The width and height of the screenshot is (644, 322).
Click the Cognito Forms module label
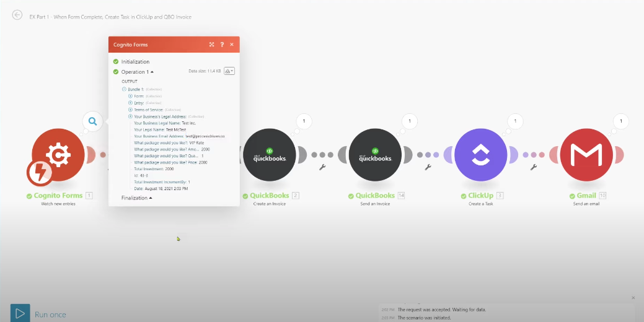[58, 196]
